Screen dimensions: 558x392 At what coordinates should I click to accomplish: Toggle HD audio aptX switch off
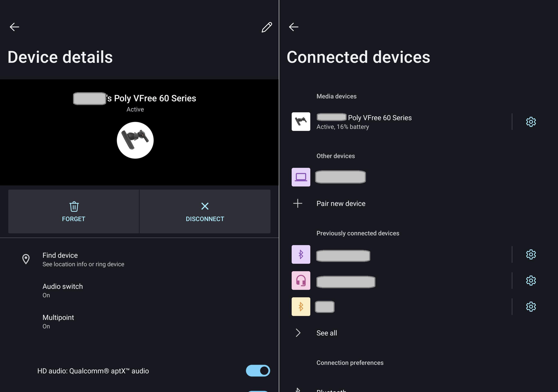(x=258, y=371)
